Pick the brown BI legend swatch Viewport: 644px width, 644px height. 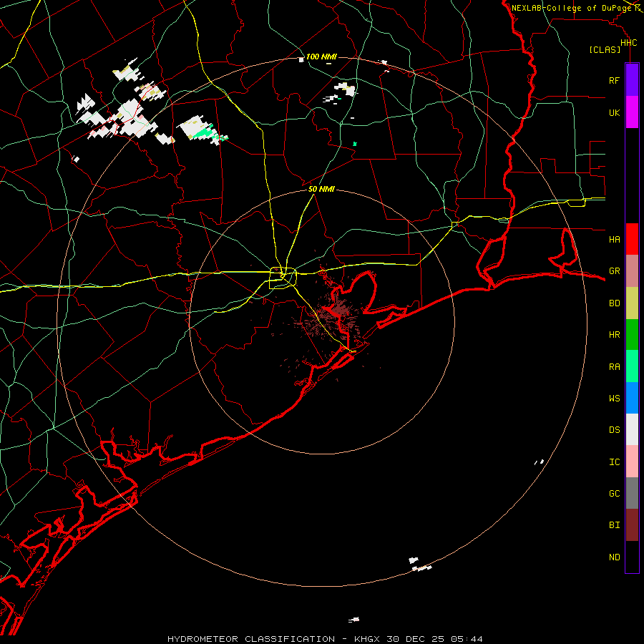click(x=632, y=525)
